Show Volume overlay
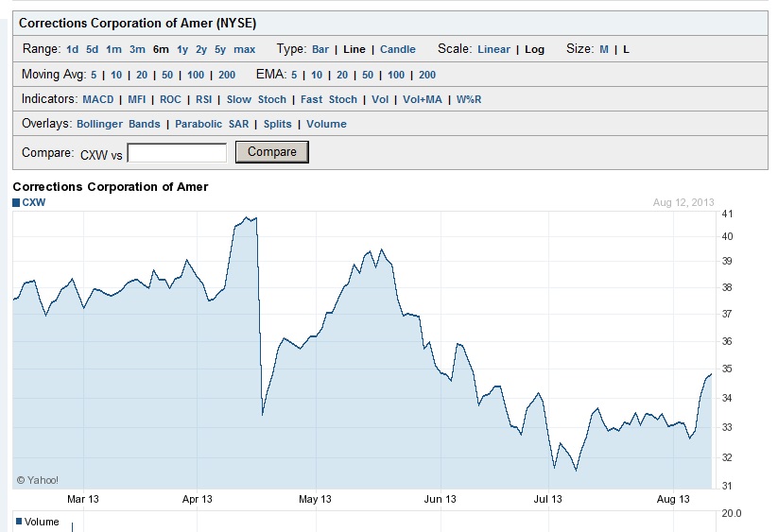Screen dimensions: 778x532 click(x=326, y=124)
